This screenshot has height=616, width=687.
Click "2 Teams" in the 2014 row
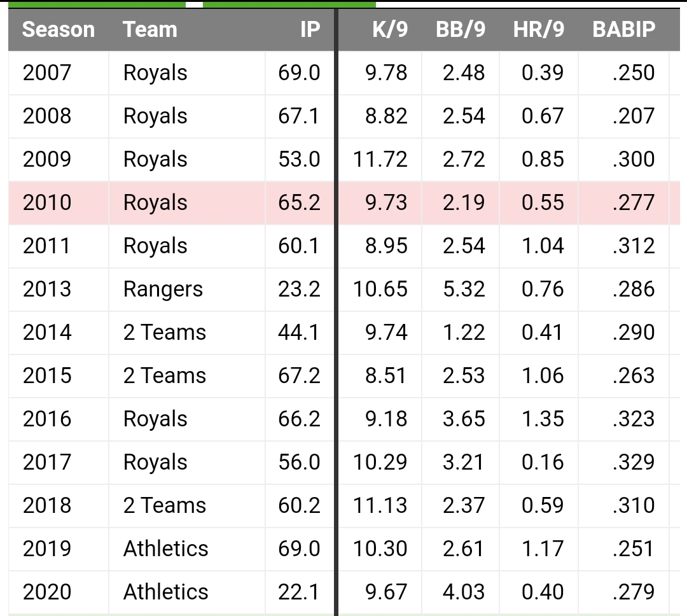[165, 333]
